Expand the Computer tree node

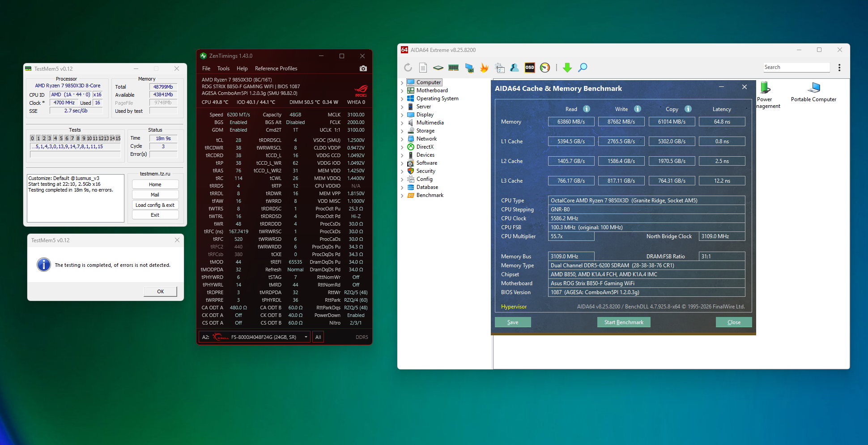402,83
